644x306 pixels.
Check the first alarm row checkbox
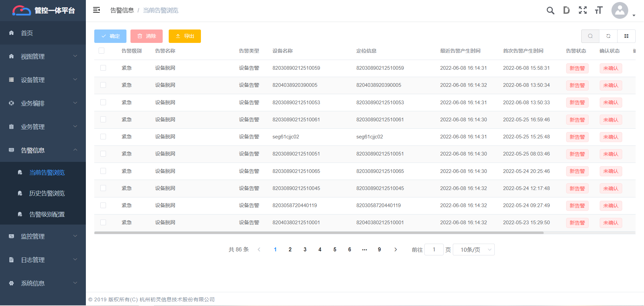pyautogui.click(x=103, y=68)
